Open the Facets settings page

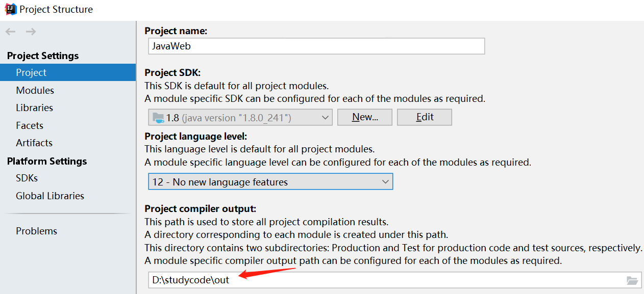point(30,125)
